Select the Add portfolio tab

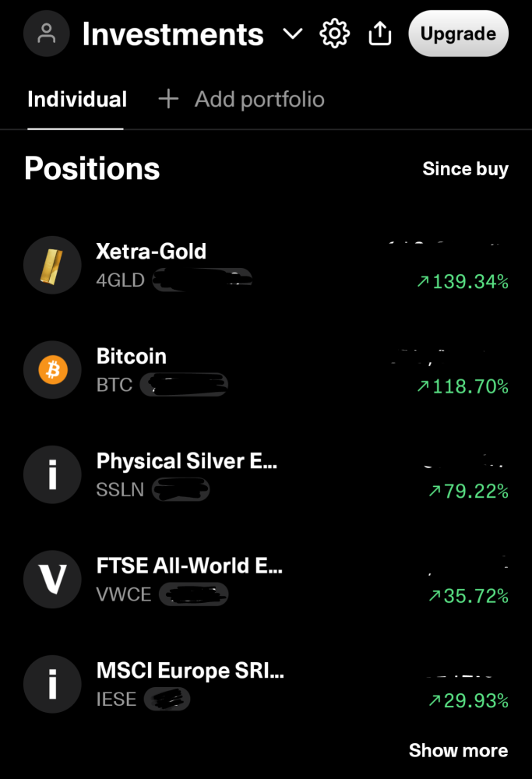(x=259, y=99)
